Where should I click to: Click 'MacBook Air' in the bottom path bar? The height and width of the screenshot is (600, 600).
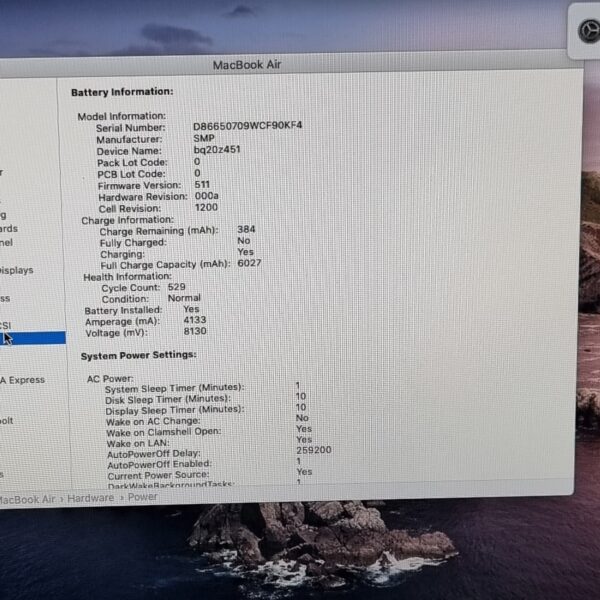pyautogui.click(x=27, y=499)
